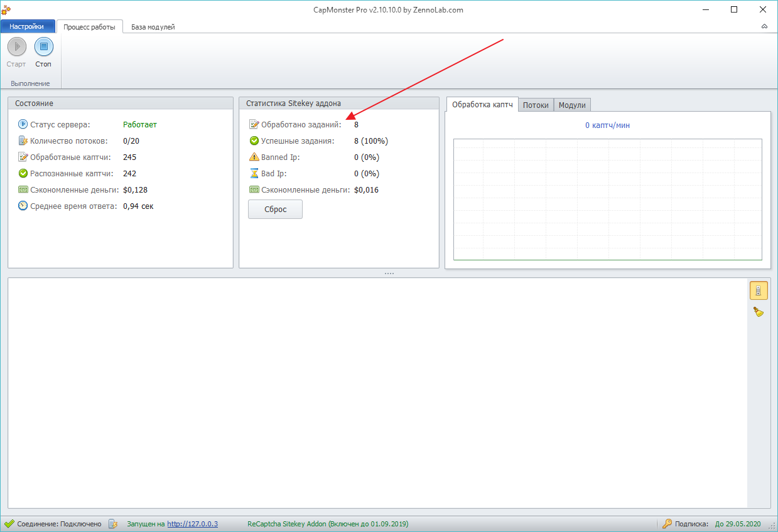Image resolution: width=778 pixels, height=532 pixels.
Task: Open the База модулей tab
Action: pyautogui.click(x=153, y=27)
